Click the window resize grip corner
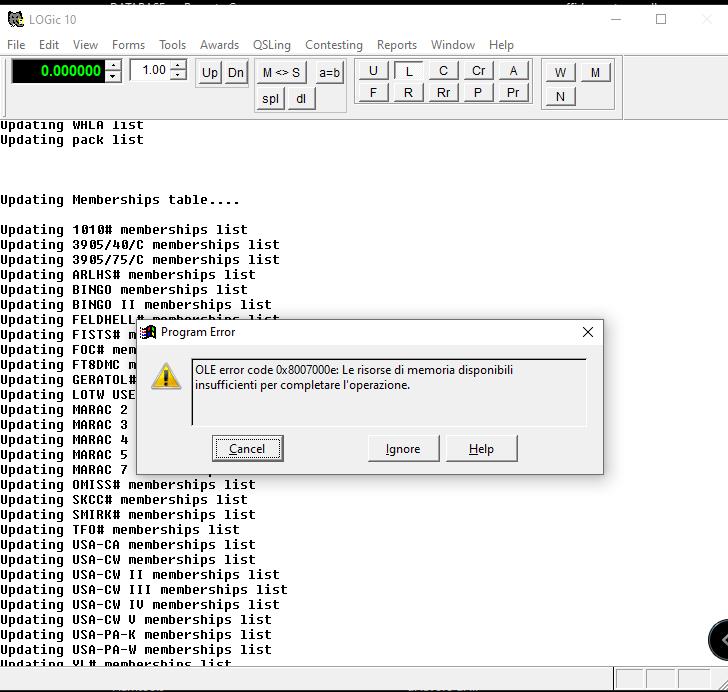The image size is (728, 692). (x=721, y=683)
